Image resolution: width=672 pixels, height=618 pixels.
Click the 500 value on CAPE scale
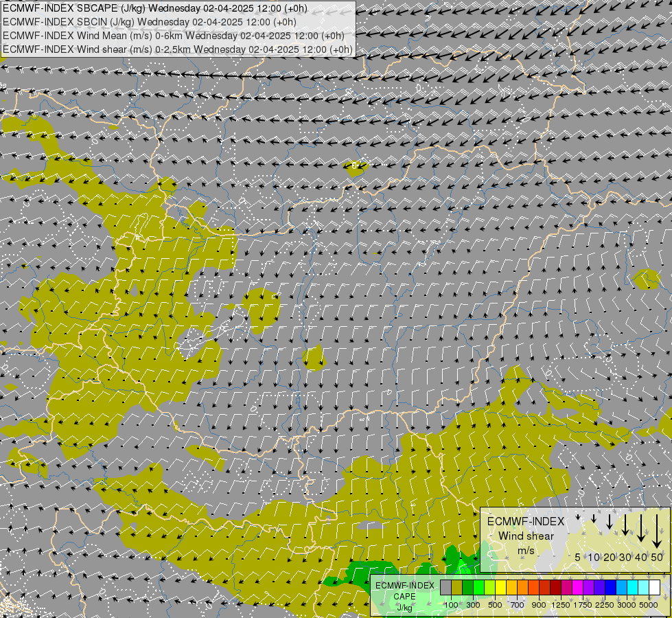495,605
